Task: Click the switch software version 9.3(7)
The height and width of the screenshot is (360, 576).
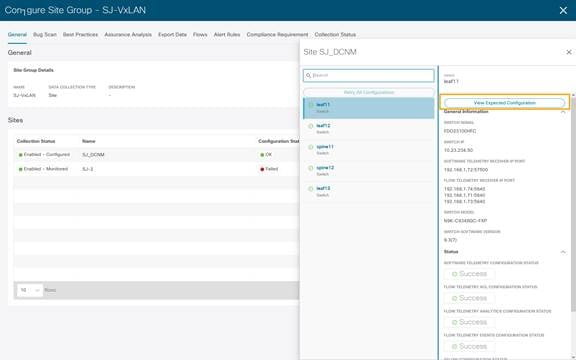Action: tap(450, 240)
